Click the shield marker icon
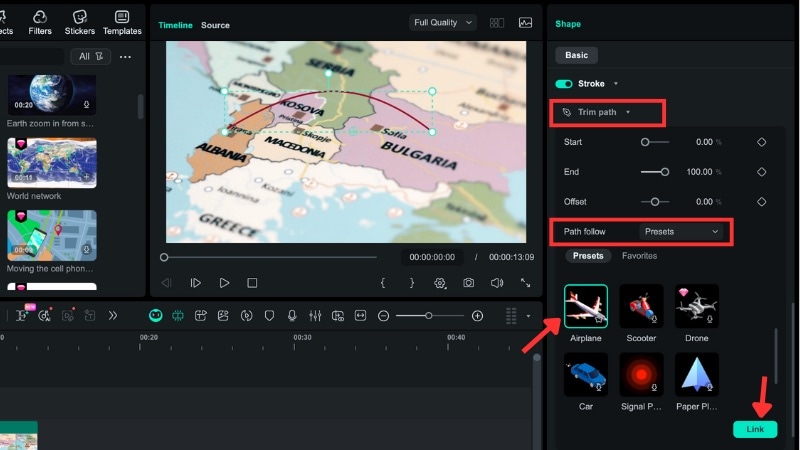The width and height of the screenshot is (800, 450). (269, 316)
